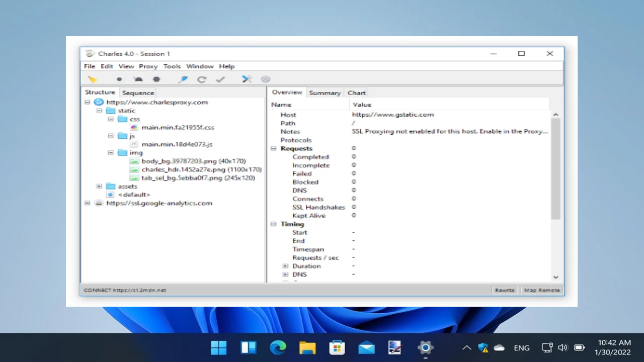This screenshot has height=362, width=644.
Task: Collapse the img folder node
Action: (x=111, y=152)
